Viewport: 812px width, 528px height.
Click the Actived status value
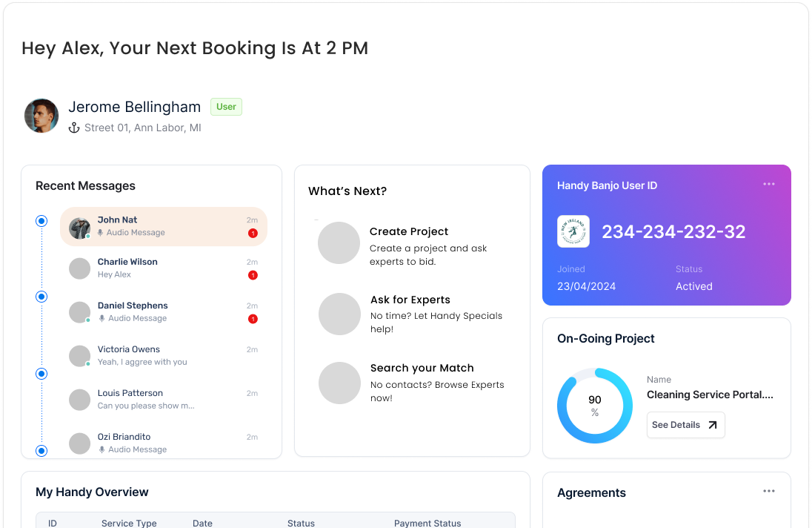(694, 286)
